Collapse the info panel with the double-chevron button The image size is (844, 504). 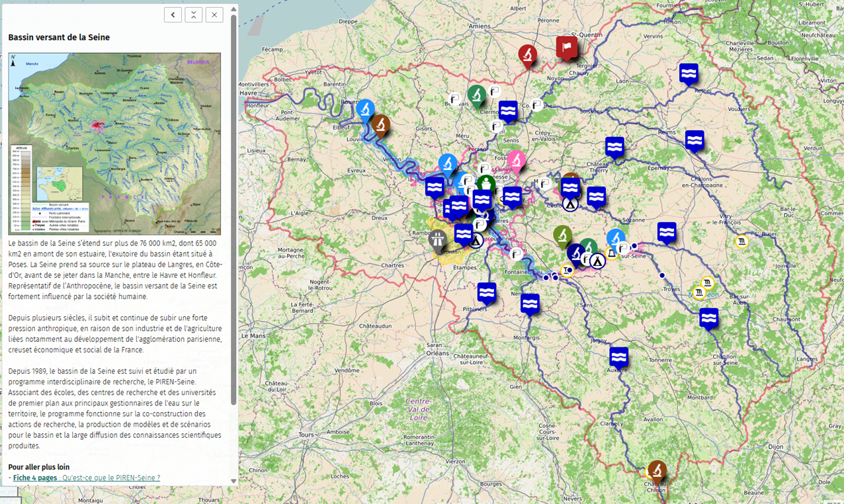193,15
